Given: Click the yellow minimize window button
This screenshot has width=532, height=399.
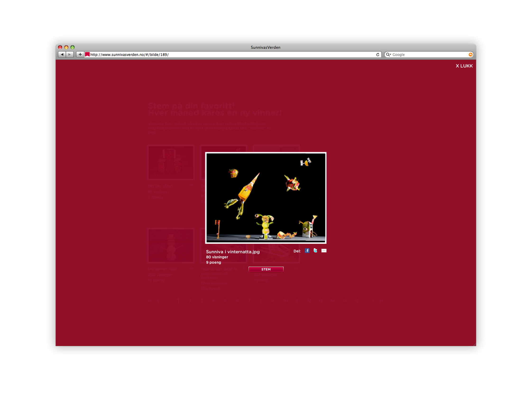Looking at the screenshot, I should point(66,47).
